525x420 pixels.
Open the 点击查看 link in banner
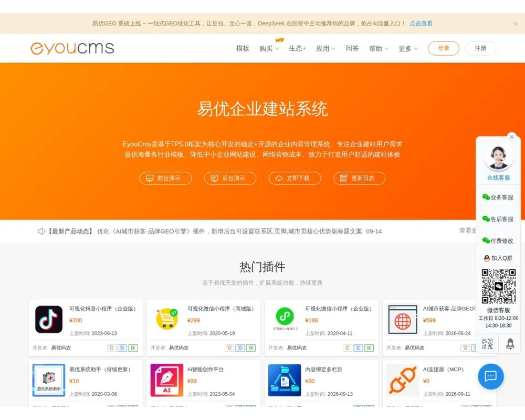pyautogui.click(x=421, y=24)
